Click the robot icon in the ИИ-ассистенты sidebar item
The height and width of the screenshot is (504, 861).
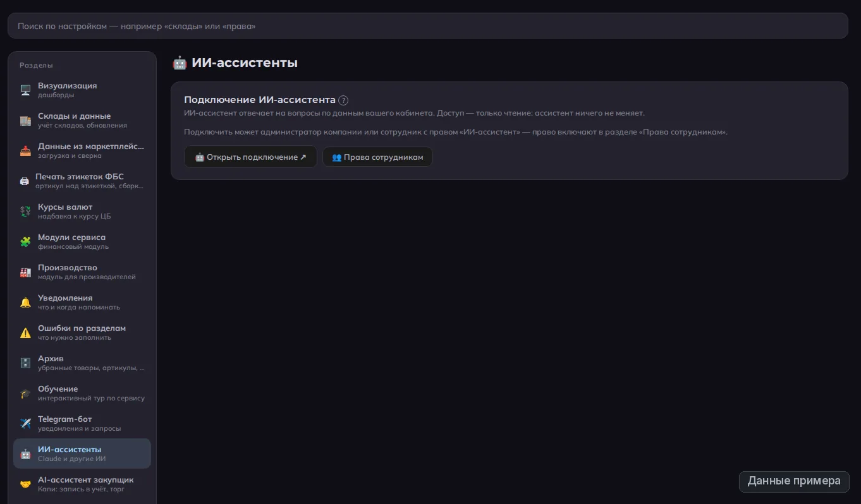pos(25,454)
